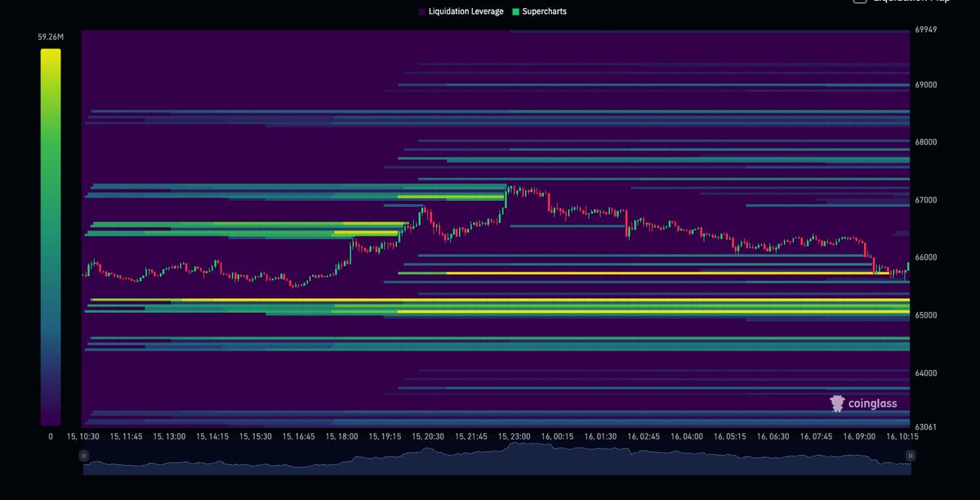Click the 16, 02:45 time axis label
This screenshot has height=500, width=980.
pos(644,437)
